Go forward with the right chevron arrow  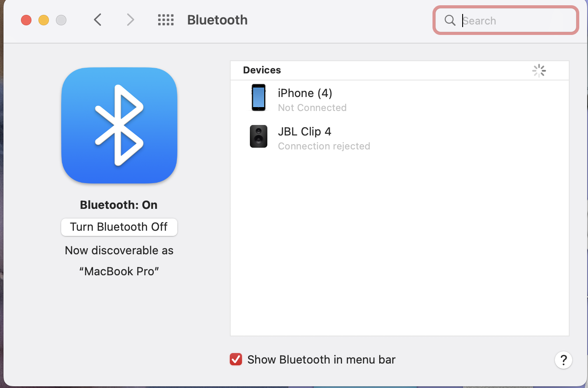point(130,20)
